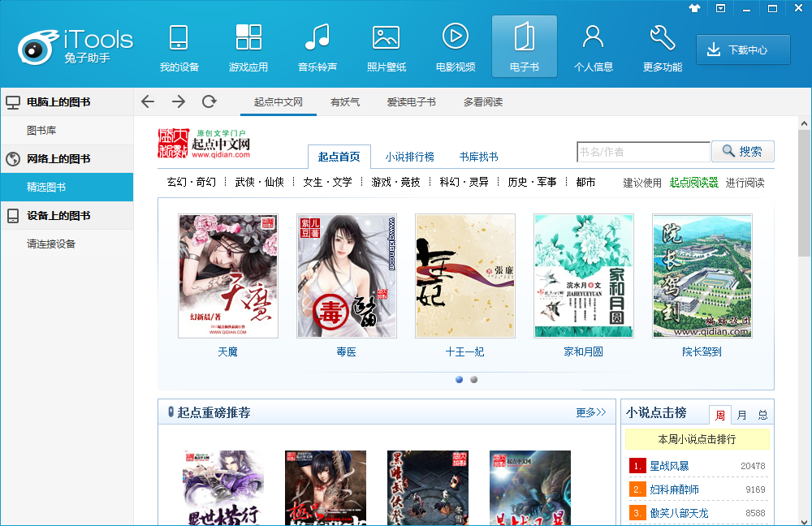Focus the 书名/作者 search field
The image size is (812, 526).
[x=643, y=152]
